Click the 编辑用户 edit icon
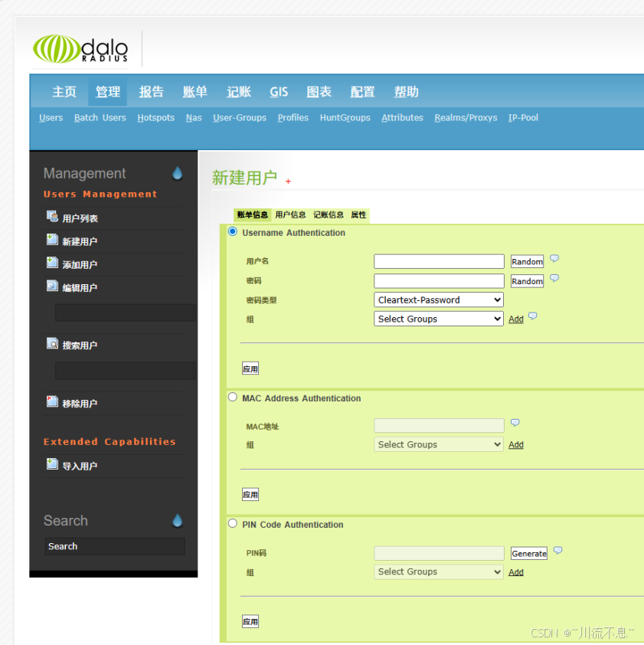Viewport: 644px width, 645px height. (52, 286)
